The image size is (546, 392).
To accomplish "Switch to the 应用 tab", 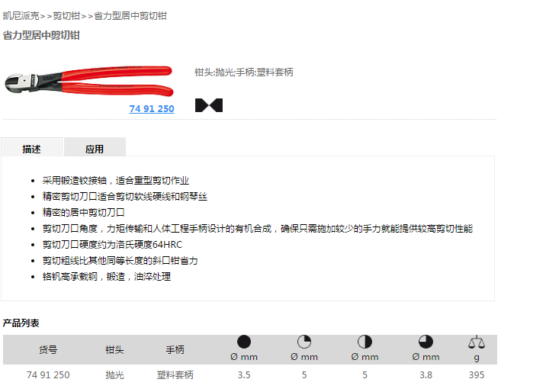I will (x=95, y=149).
